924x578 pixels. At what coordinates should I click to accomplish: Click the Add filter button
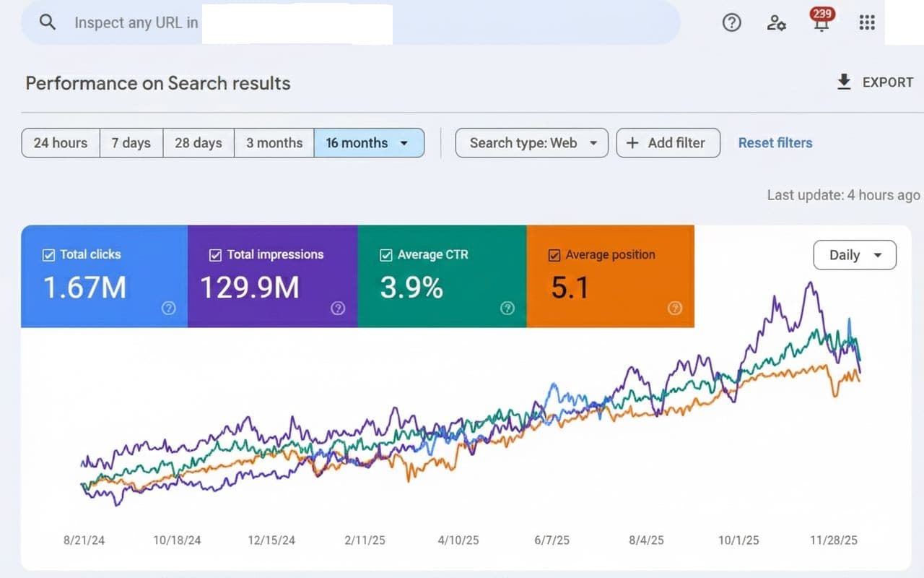point(668,143)
